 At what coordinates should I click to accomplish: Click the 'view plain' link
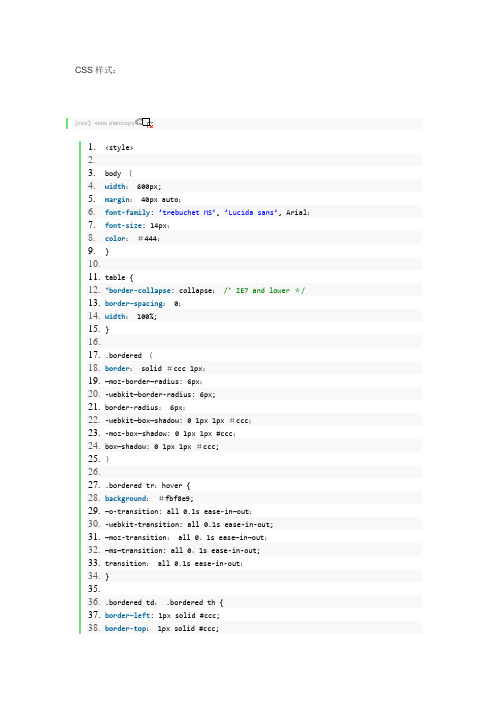pos(108,123)
